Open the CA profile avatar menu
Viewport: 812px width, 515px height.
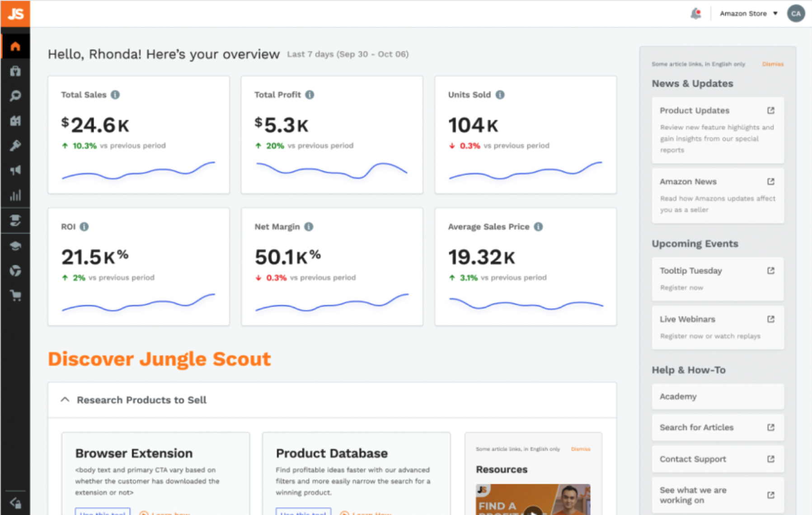tap(796, 13)
